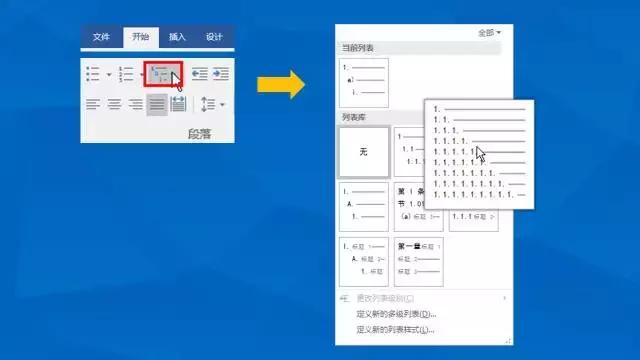Align paragraph text left
The image size is (640, 360).
coord(93,104)
